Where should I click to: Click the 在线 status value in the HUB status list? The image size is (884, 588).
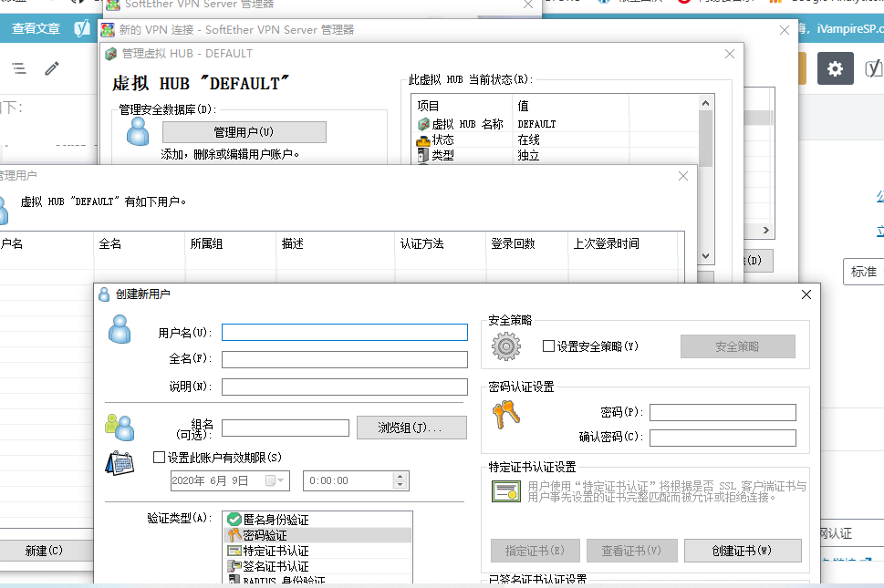tap(529, 139)
